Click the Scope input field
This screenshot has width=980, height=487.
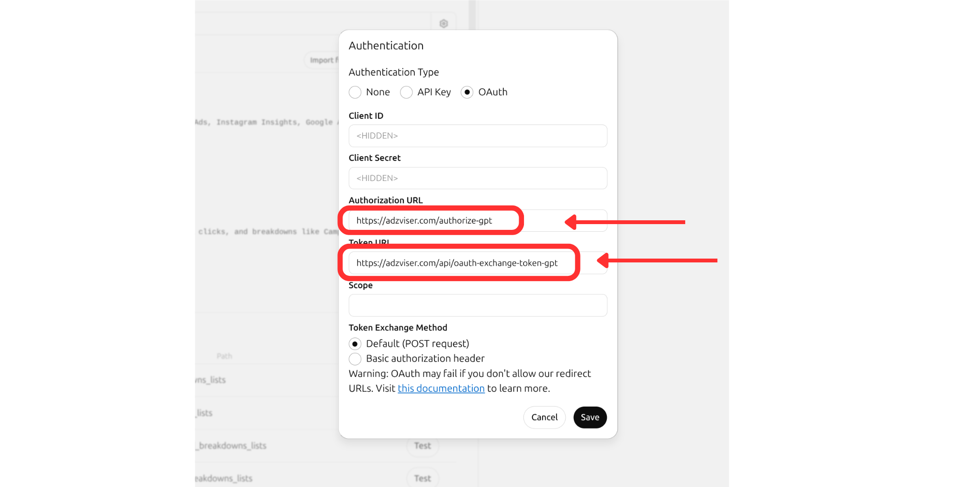pyautogui.click(x=478, y=305)
